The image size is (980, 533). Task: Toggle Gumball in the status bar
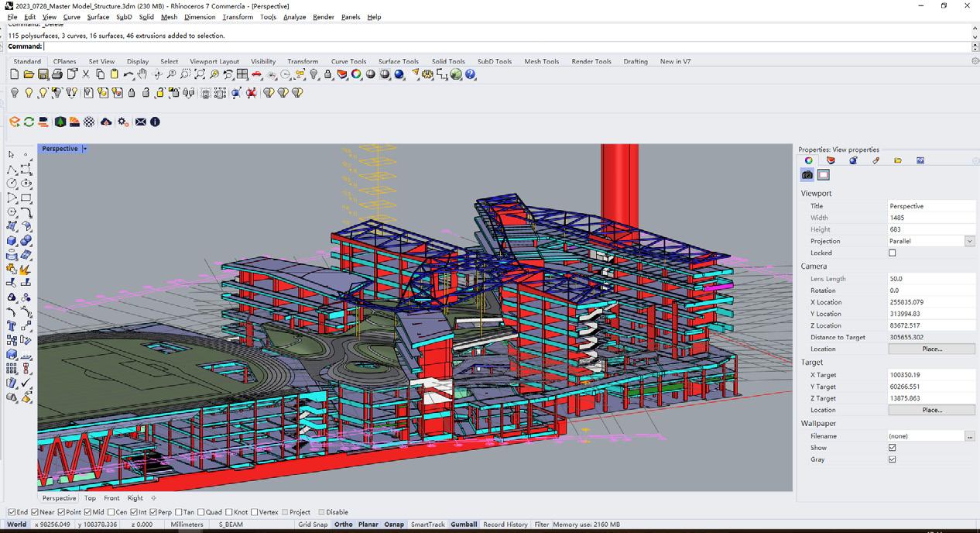tap(464, 524)
